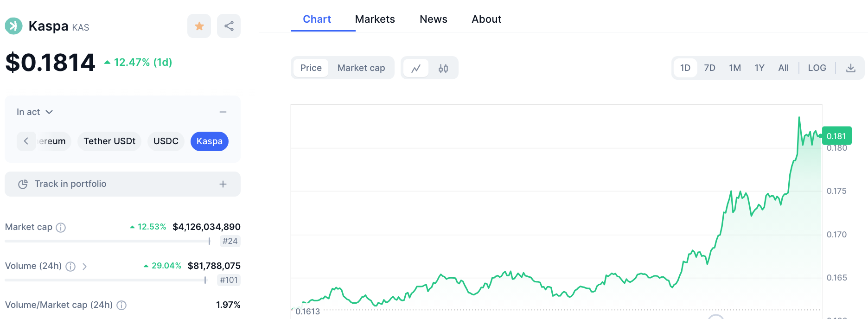Set chart range to 1Y
This screenshot has height=319, width=868.
point(759,68)
